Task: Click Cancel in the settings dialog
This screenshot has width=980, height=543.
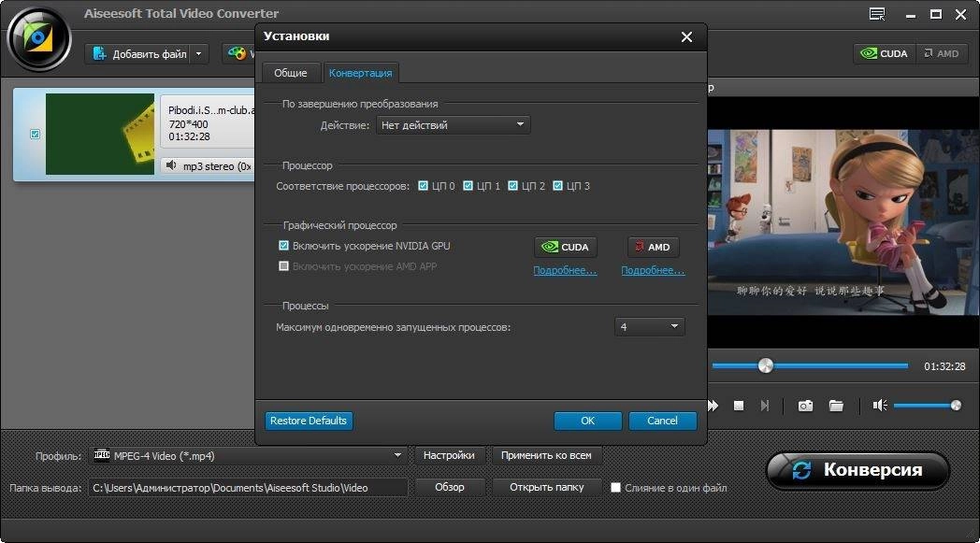Action: [x=662, y=421]
